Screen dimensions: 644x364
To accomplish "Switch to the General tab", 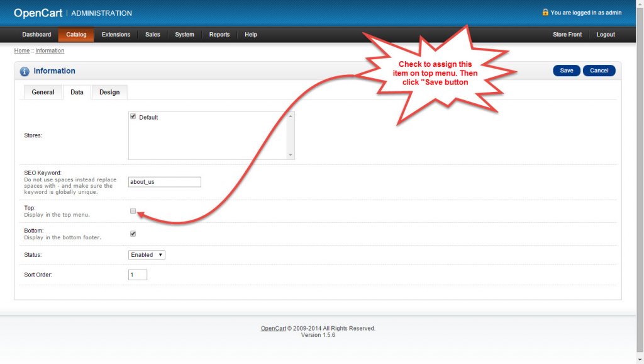I will click(x=43, y=92).
